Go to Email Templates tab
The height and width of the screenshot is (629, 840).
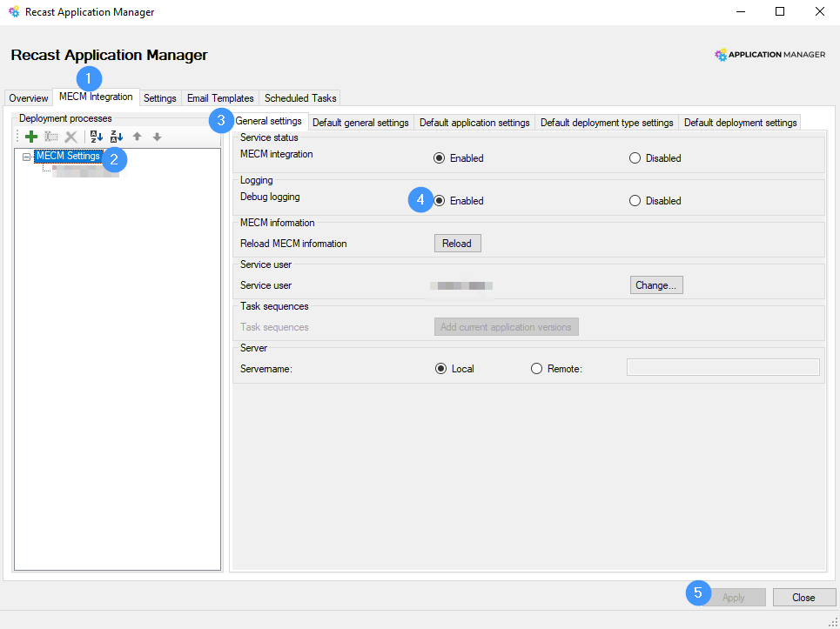[x=220, y=98]
